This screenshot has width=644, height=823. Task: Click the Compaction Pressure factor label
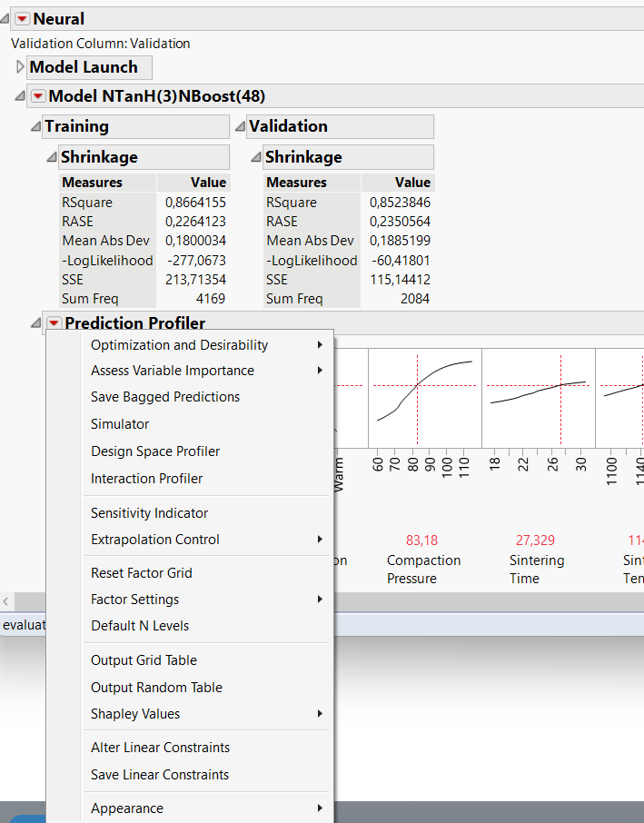[x=423, y=570]
